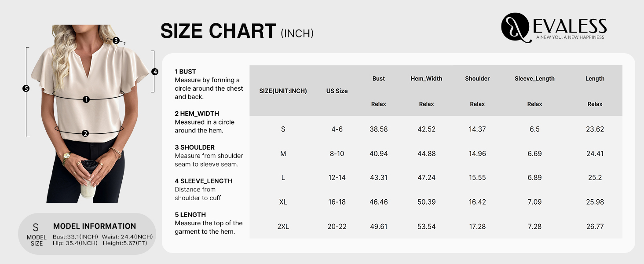Click the 3 SHOULDER measuring instruction

pos(209,156)
